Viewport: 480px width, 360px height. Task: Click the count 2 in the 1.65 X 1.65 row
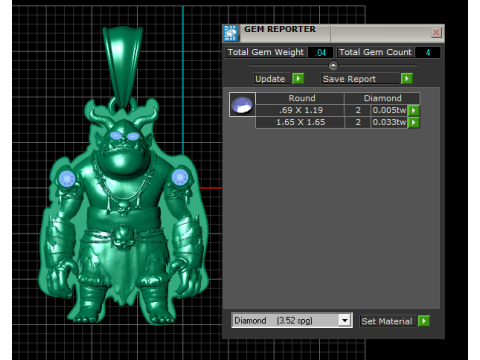click(x=358, y=122)
